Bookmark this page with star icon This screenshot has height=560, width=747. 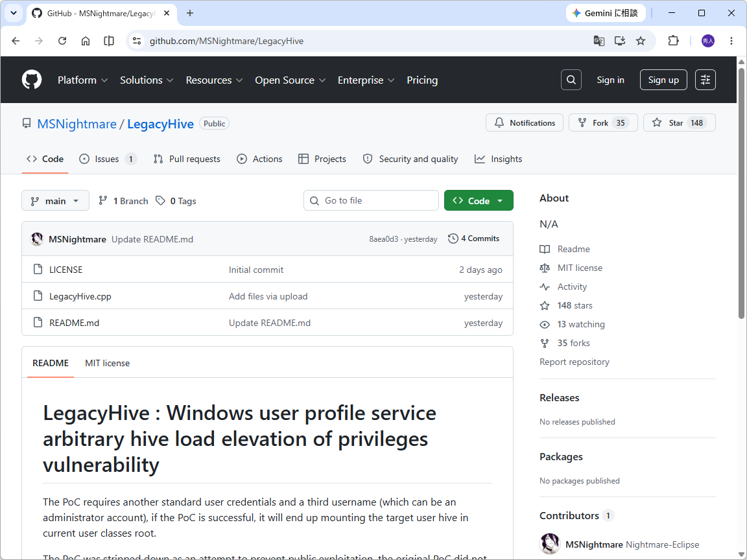tap(641, 41)
